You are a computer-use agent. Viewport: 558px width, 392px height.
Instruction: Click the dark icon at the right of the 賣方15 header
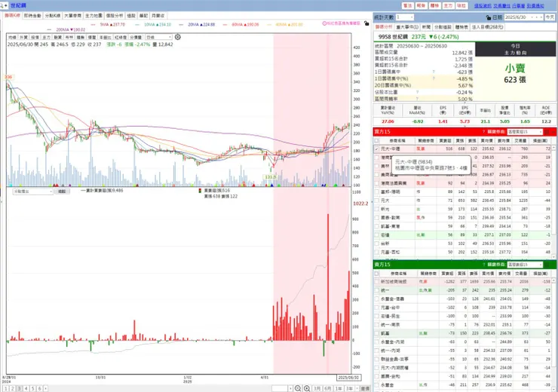pos(547,265)
